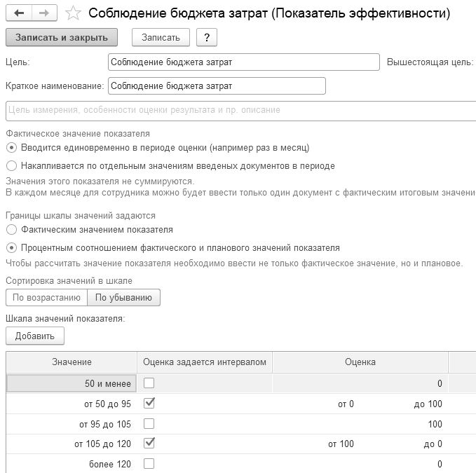The height and width of the screenshot is (473, 476).
Task: Select the от 50 до 95 cell
Action: coord(72,404)
